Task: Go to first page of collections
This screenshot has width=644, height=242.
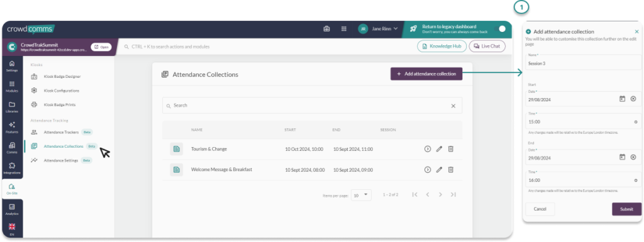Action: click(415, 195)
